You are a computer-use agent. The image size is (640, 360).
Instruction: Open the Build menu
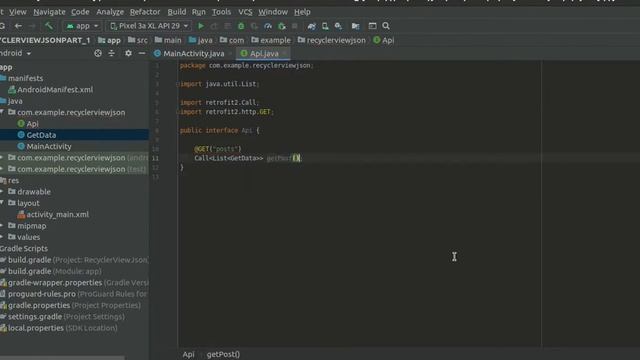point(177,12)
